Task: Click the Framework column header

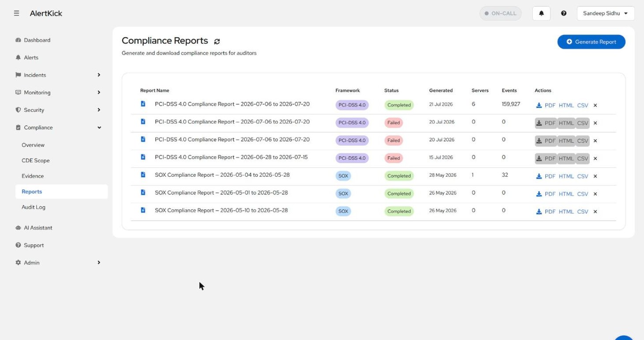Action: pyautogui.click(x=348, y=91)
